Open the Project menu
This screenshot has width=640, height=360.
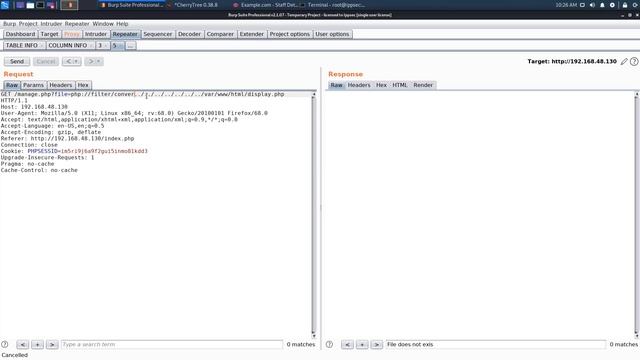28,24
